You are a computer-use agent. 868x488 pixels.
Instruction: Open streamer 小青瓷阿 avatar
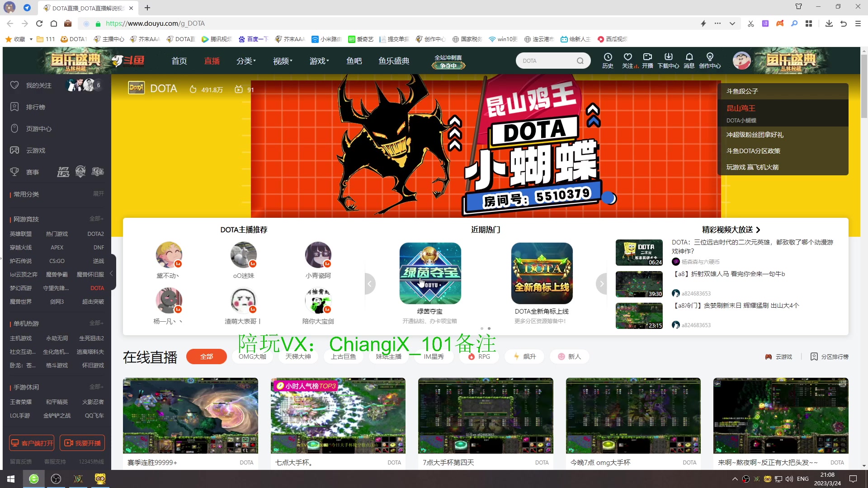tap(318, 255)
